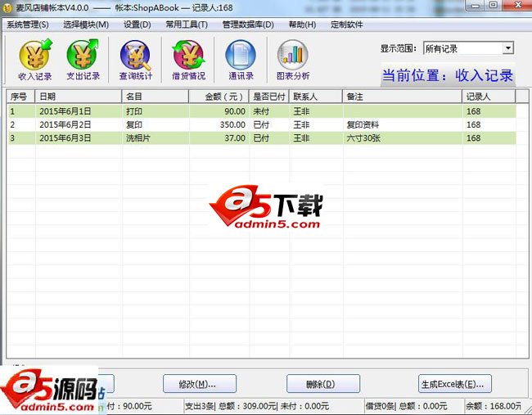Open the 定制软件 menu

[x=347, y=25]
